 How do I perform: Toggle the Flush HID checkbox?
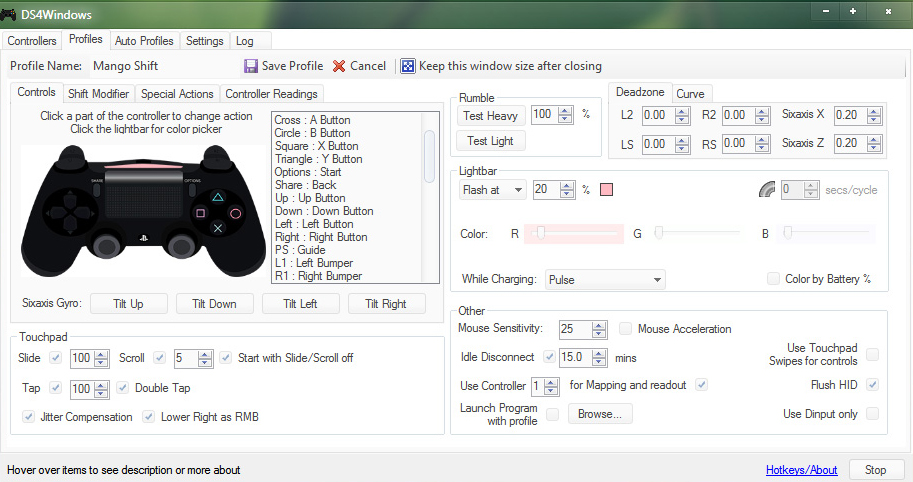pos(872,384)
